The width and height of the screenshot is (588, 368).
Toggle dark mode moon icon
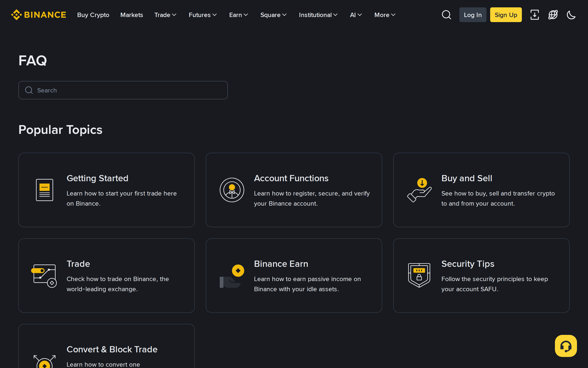point(571,15)
